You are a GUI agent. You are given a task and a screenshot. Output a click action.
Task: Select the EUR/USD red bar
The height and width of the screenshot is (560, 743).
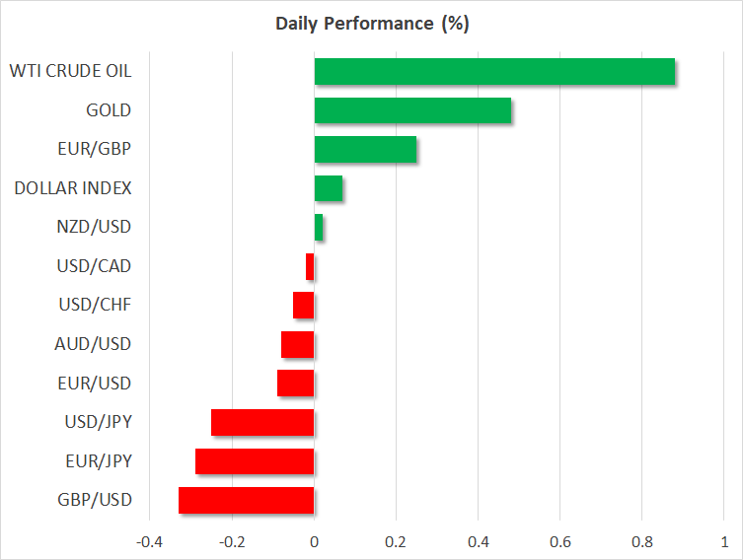click(296, 384)
